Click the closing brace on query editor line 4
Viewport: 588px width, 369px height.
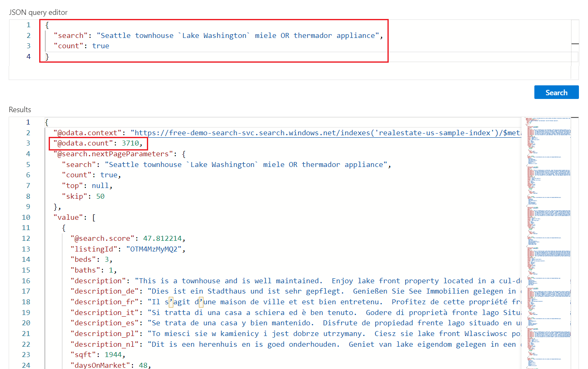47,56
